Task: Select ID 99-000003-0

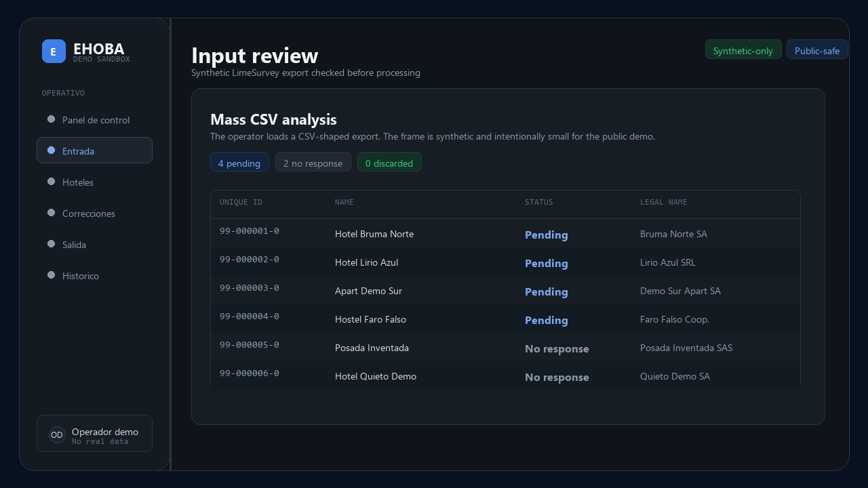Action: click(250, 288)
